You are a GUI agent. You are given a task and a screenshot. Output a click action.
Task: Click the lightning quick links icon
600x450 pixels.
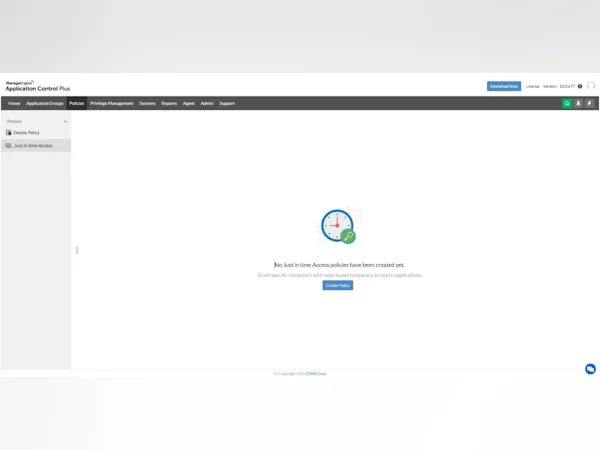coord(589,103)
